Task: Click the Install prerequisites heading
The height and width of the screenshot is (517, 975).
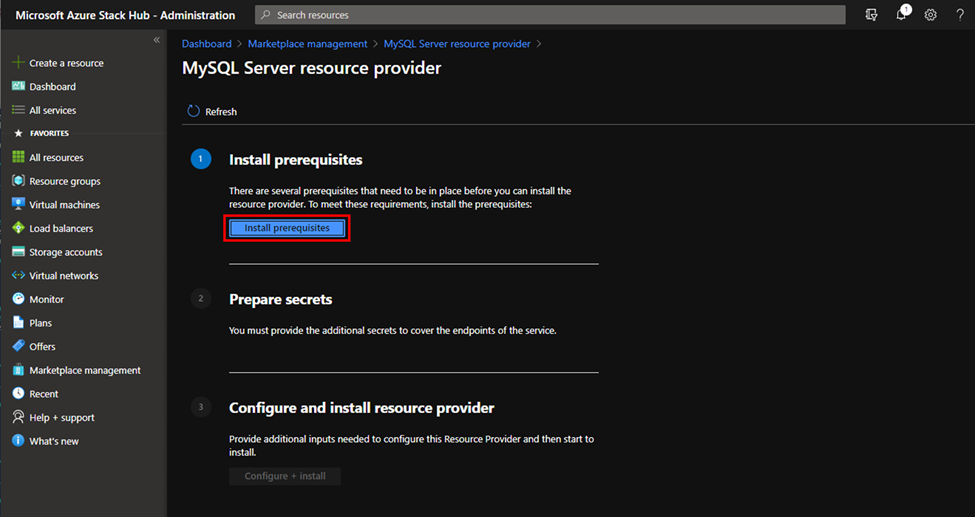Action: pos(296,160)
